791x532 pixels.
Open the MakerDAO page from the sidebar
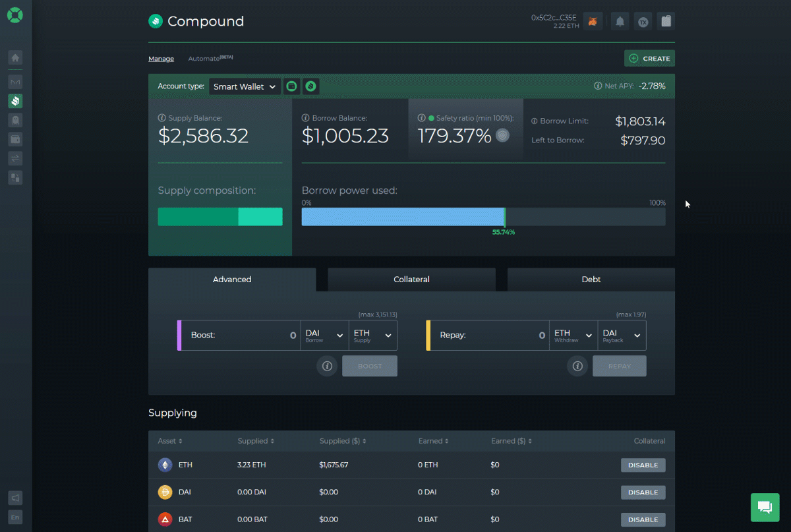coord(15,82)
